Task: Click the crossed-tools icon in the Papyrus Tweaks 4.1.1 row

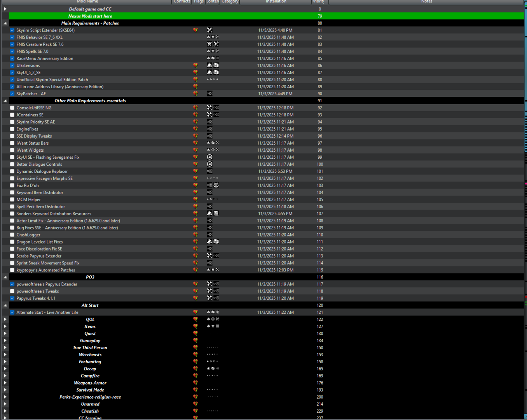Action: (209, 298)
